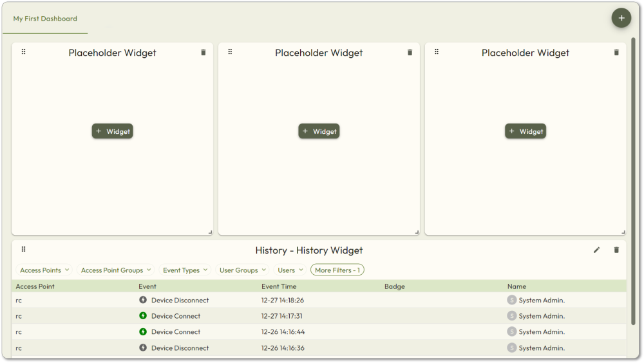This screenshot has height=363, width=644.
Task: Delete the History Widget
Action: pyautogui.click(x=616, y=250)
